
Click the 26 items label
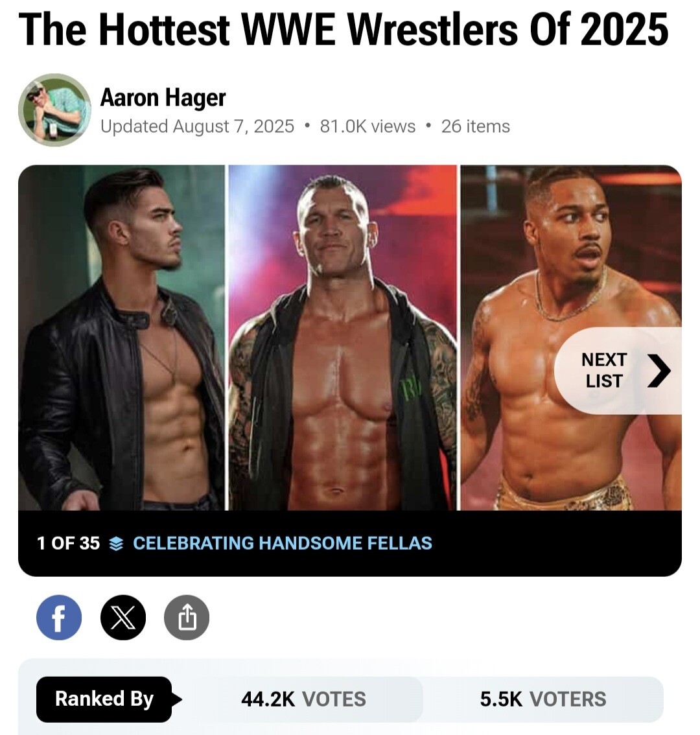coord(475,126)
